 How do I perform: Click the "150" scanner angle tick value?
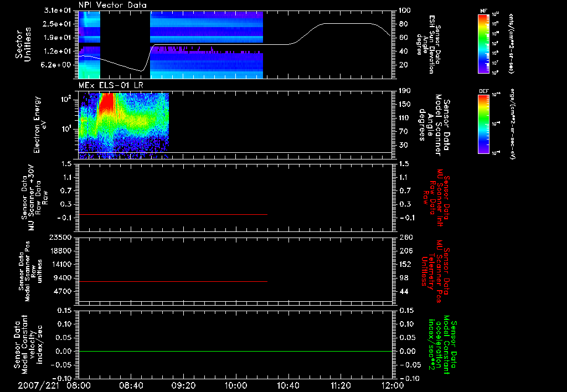(405, 105)
